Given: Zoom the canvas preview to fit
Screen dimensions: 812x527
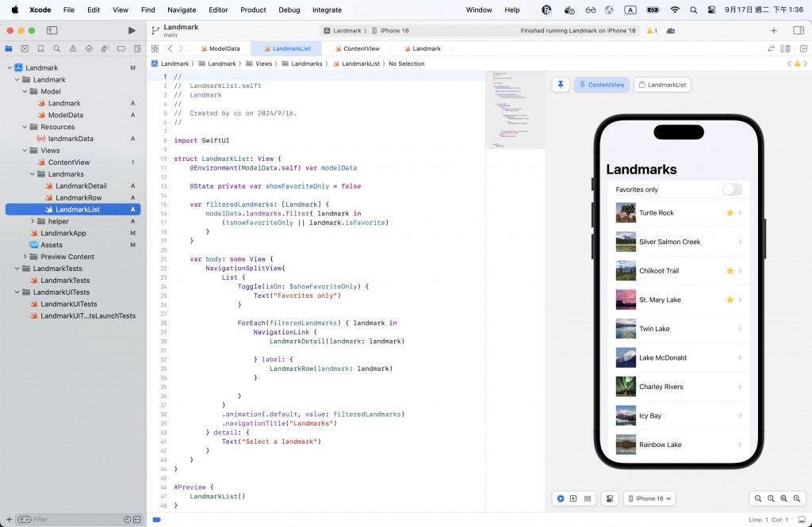Looking at the screenshot, I should coord(783,498).
